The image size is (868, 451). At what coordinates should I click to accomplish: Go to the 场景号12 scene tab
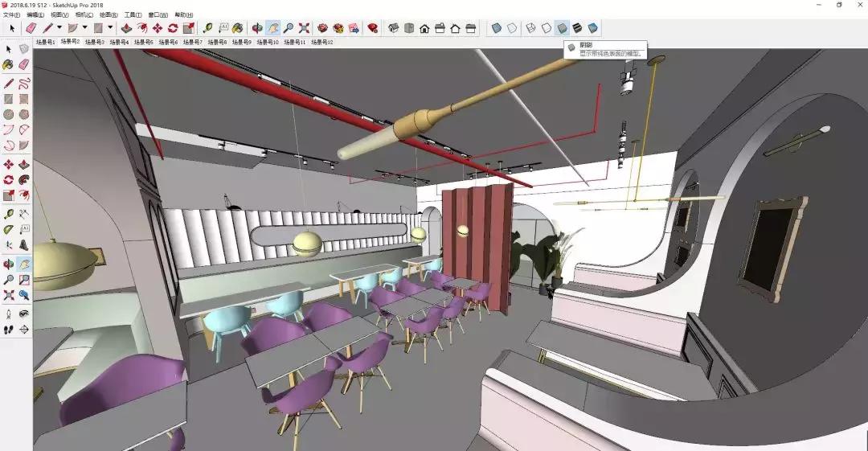point(320,42)
